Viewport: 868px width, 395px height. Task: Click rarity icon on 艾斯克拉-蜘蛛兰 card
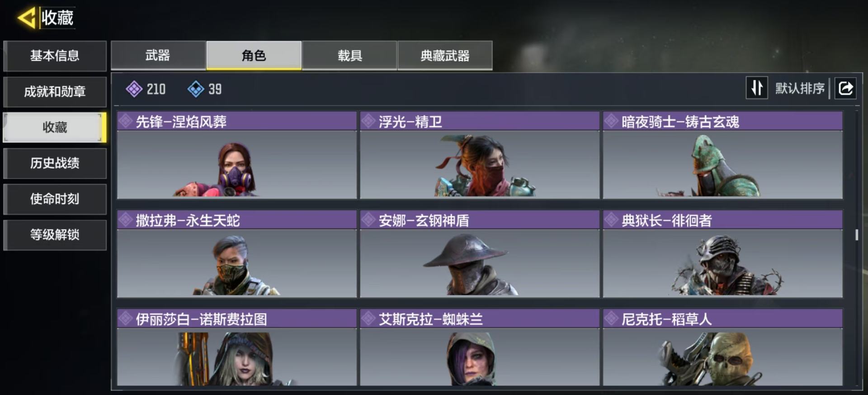pyautogui.click(x=368, y=319)
